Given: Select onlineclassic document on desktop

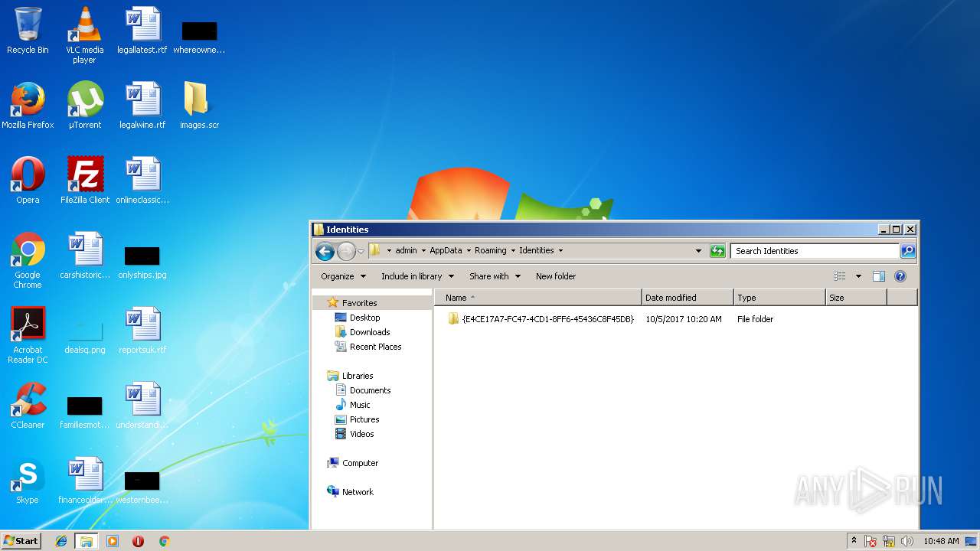Looking at the screenshot, I should tap(142, 181).
